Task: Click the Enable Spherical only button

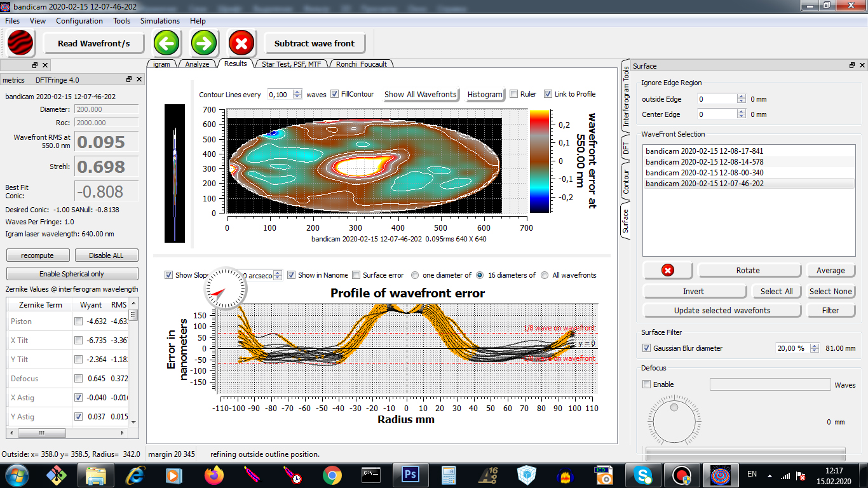Action: point(72,274)
